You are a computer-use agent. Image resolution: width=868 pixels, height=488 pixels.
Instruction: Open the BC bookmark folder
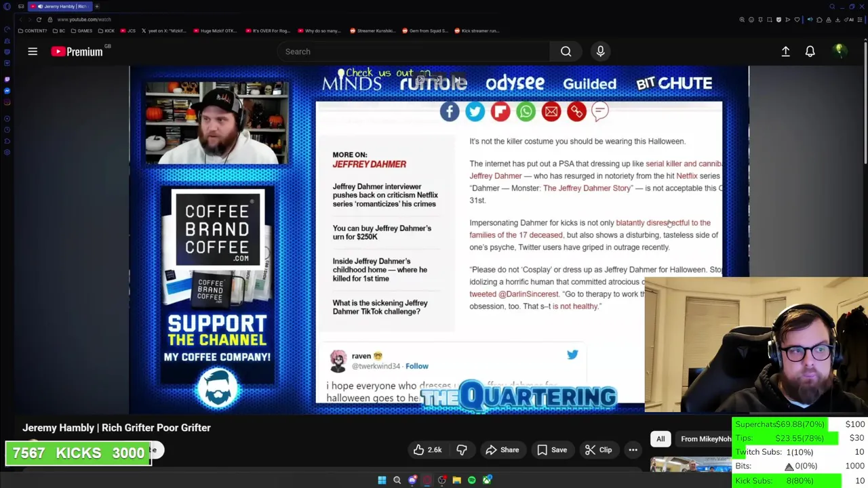point(58,30)
